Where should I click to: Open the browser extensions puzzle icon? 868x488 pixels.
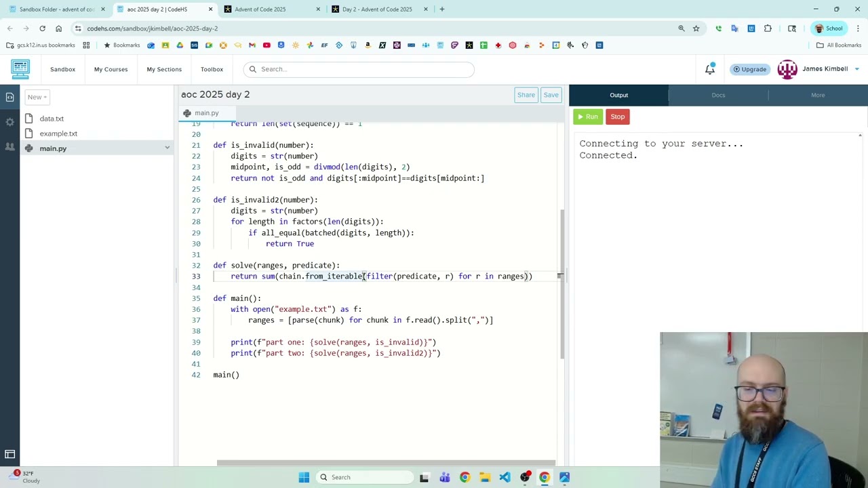click(x=768, y=28)
